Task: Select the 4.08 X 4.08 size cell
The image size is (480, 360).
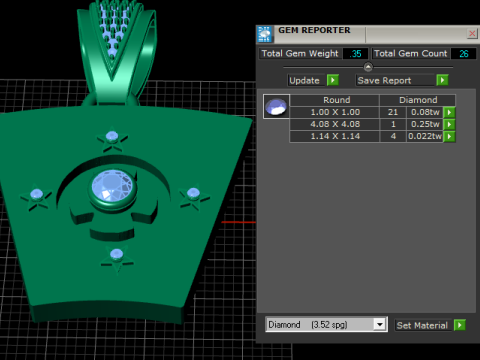Action: click(335, 124)
